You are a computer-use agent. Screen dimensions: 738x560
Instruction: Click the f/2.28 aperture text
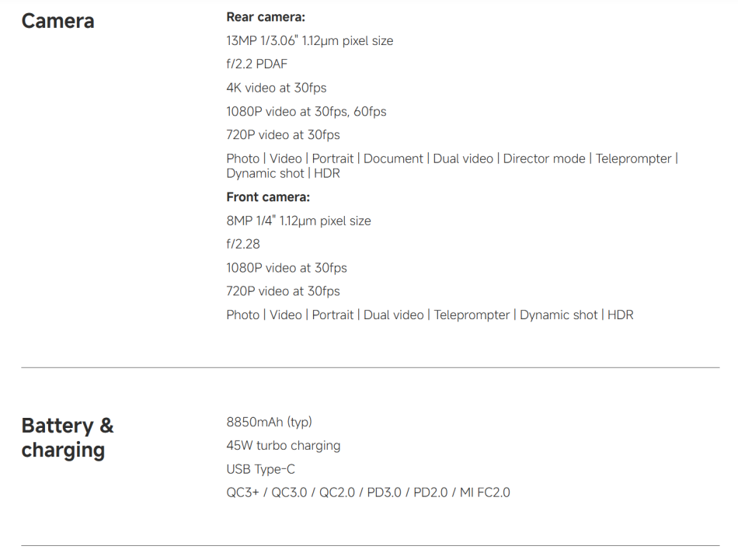coord(243,244)
